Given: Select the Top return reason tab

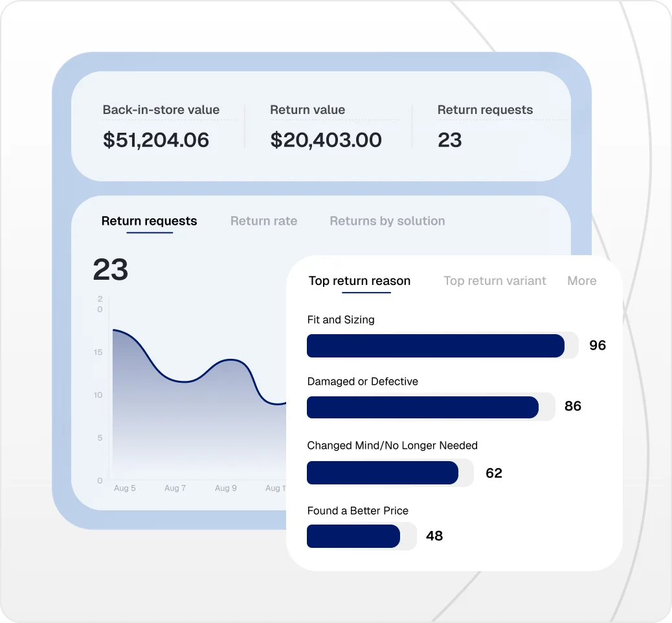Looking at the screenshot, I should pos(359,281).
